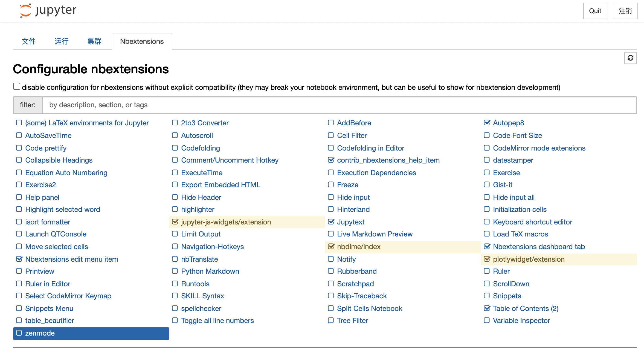
Task: Uncheck the Nbextensions dashboard tab checkbox
Action: click(x=487, y=246)
